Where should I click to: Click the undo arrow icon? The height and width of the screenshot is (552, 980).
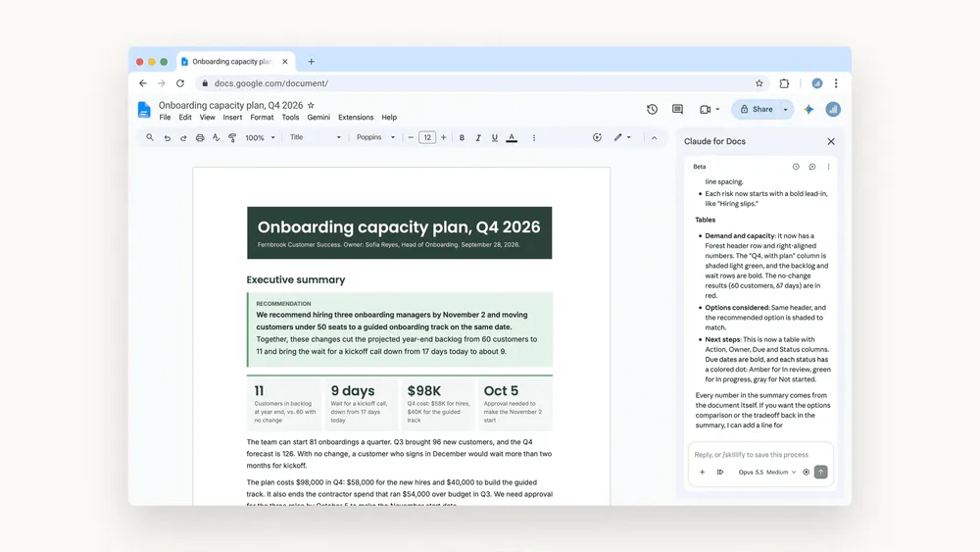pyautogui.click(x=167, y=137)
